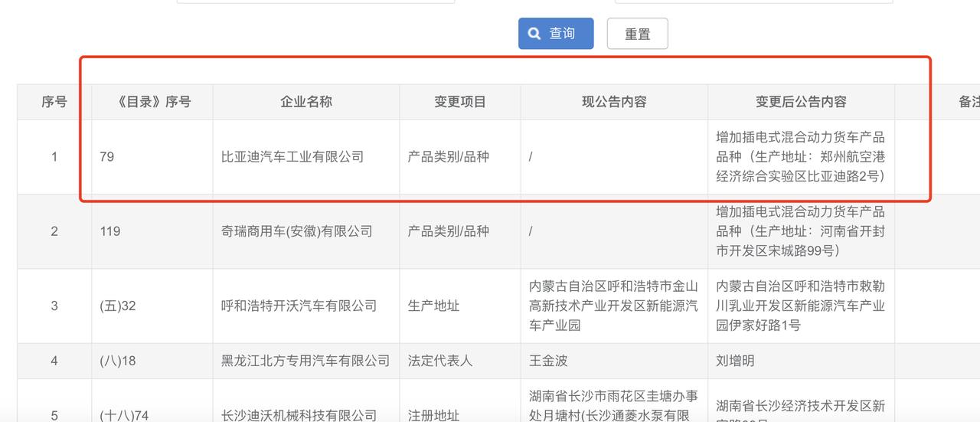This screenshot has height=422, width=980.
Task: Click the magnifier icon in 查询 button
Action: pyautogui.click(x=534, y=34)
